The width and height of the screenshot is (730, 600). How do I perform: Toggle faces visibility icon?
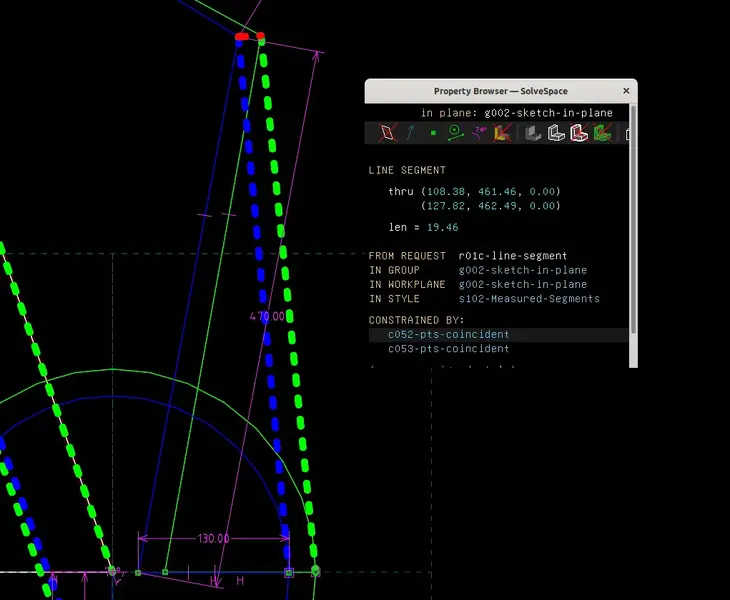point(503,133)
